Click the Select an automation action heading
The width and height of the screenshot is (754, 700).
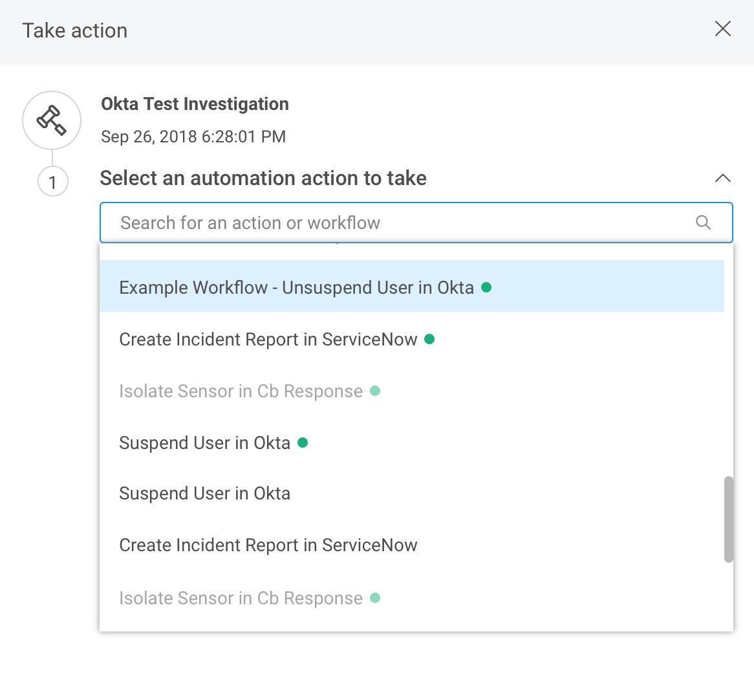click(263, 178)
